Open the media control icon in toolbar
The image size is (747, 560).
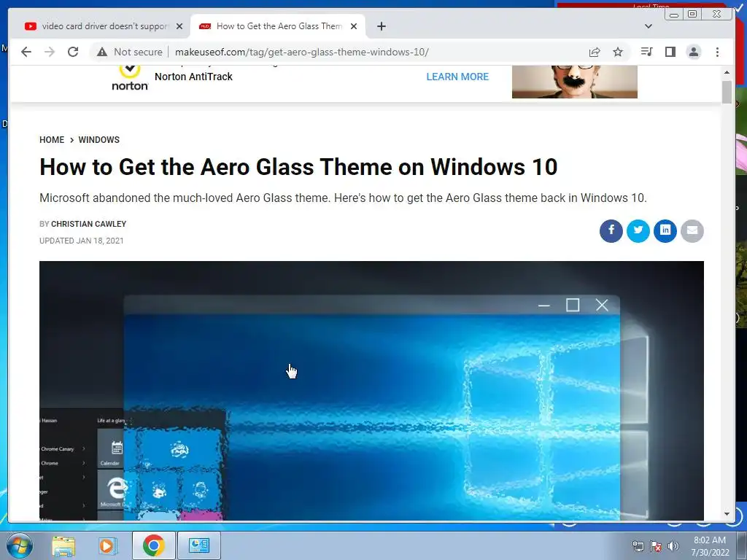[x=646, y=52]
